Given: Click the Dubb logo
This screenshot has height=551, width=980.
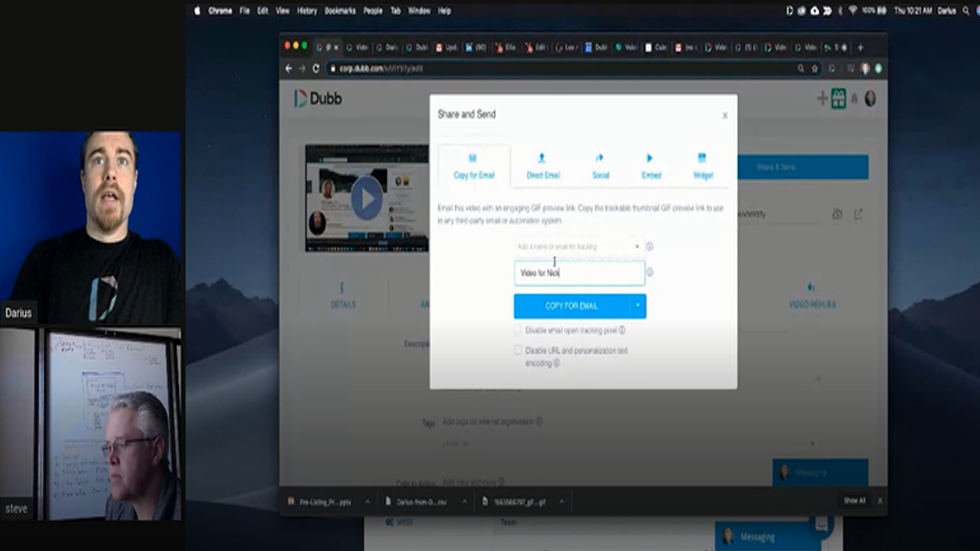Looking at the screenshot, I should [318, 99].
